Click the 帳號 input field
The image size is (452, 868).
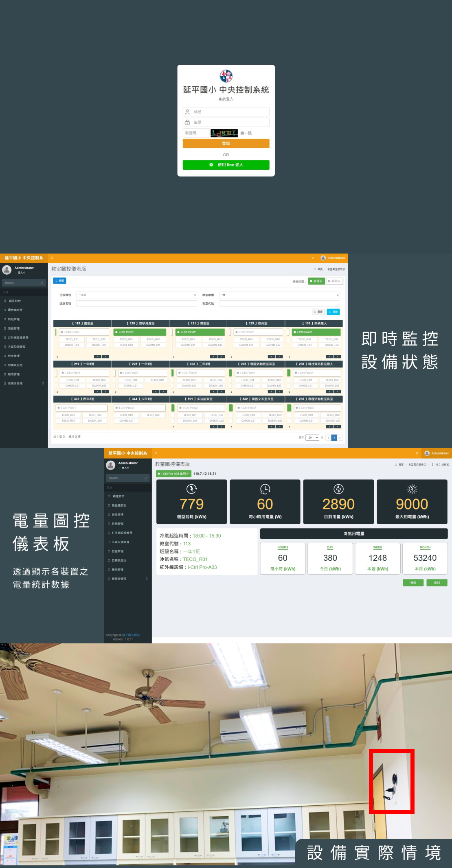click(226, 112)
